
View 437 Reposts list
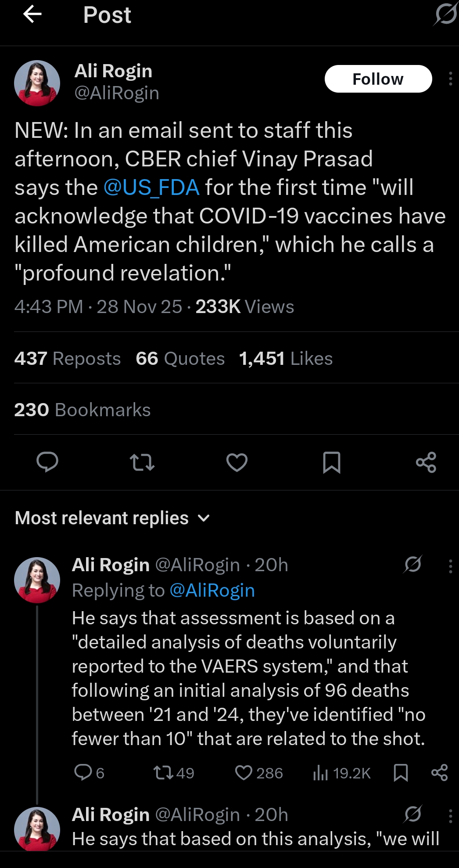tap(68, 359)
